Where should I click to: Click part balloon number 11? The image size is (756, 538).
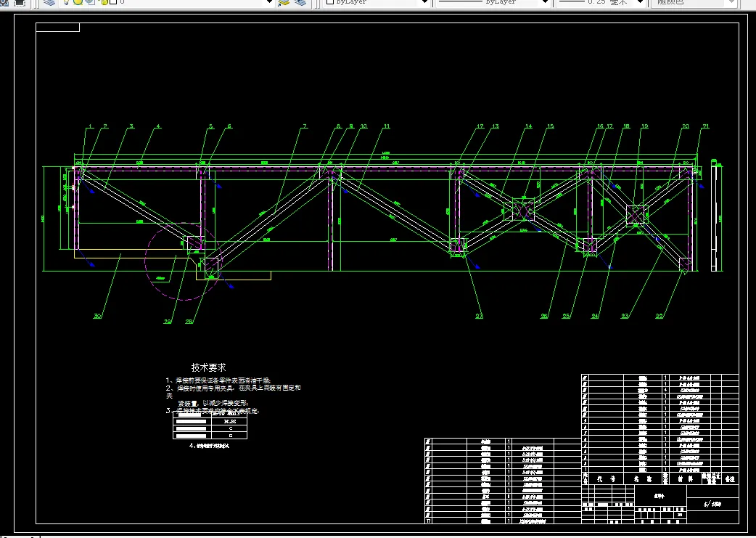387,126
